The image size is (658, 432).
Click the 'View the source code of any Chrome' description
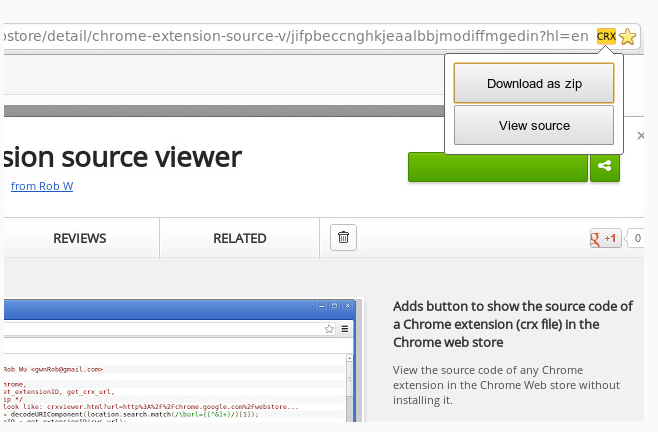pyautogui.click(x=506, y=385)
